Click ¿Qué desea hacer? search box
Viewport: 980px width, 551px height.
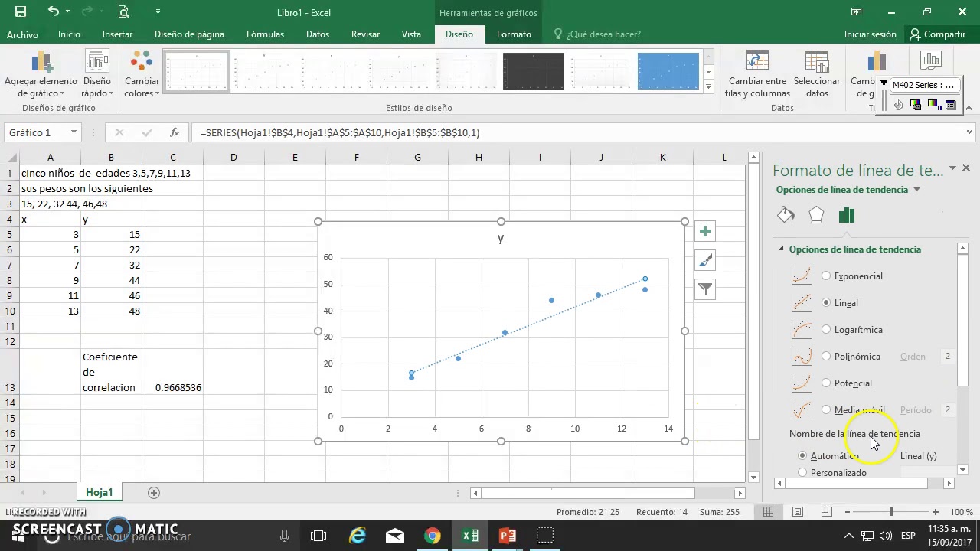[x=596, y=34]
